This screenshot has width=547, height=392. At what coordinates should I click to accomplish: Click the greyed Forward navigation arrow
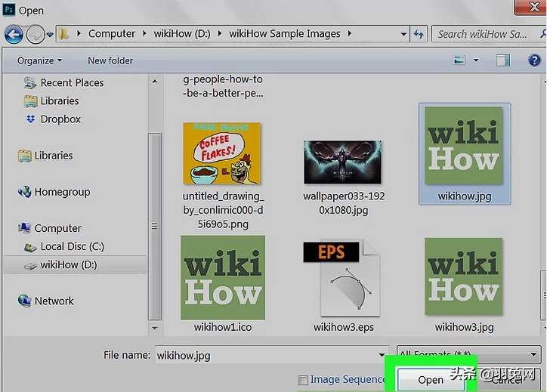36,34
